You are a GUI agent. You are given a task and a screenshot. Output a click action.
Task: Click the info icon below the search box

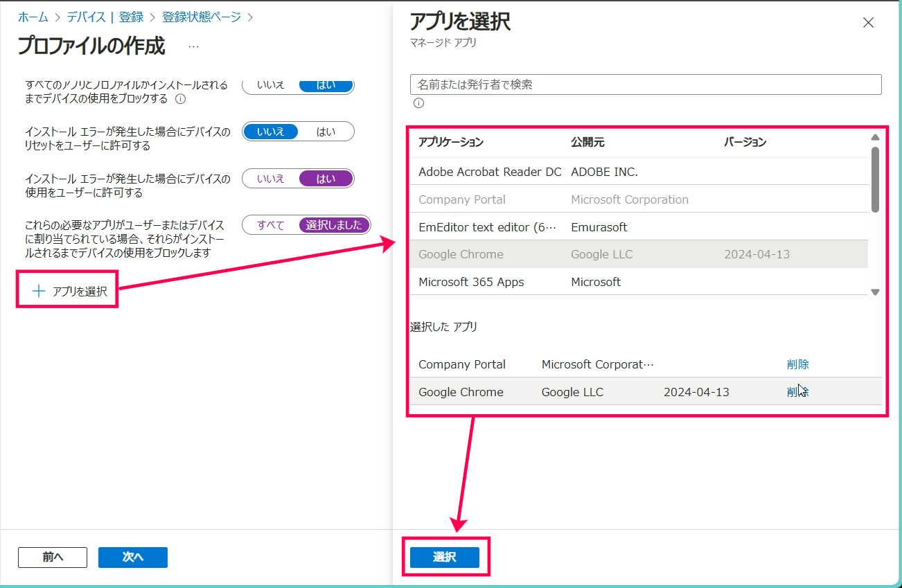[x=418, y=103]
